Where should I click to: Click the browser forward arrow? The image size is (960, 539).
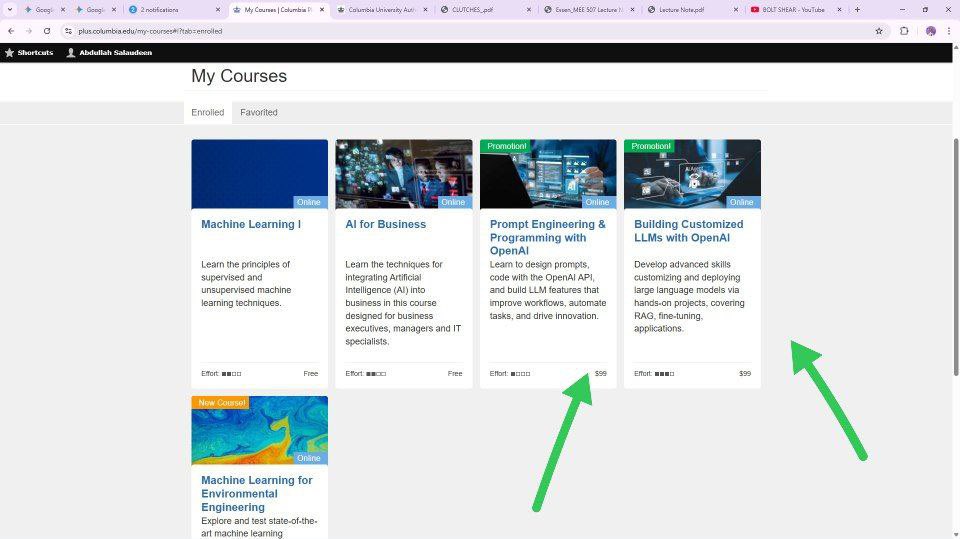(x=28, y=31)
